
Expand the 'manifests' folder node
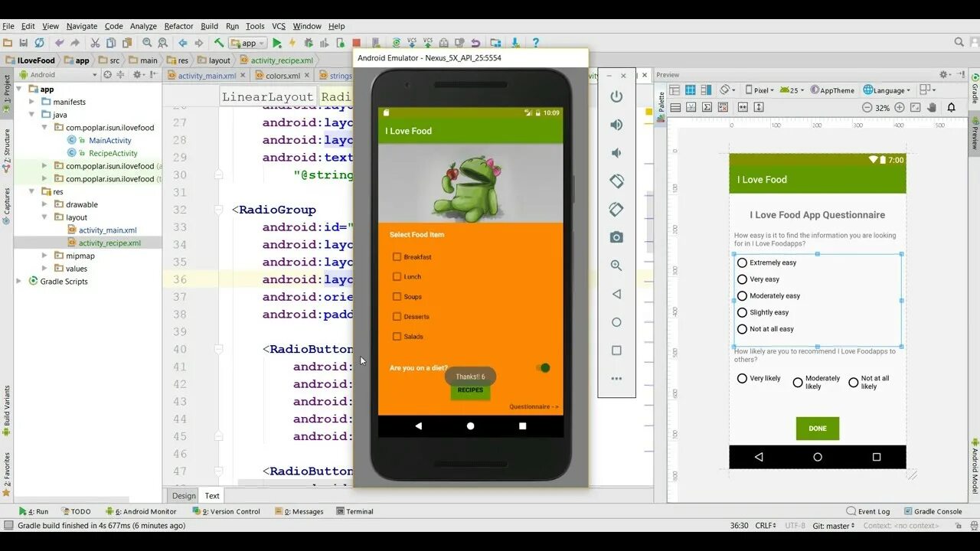[33, 102]
